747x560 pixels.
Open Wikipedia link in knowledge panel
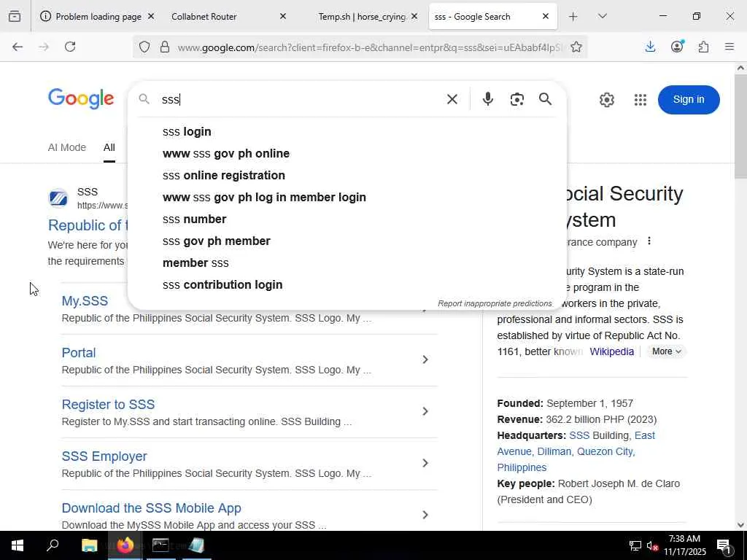point(612,351)
